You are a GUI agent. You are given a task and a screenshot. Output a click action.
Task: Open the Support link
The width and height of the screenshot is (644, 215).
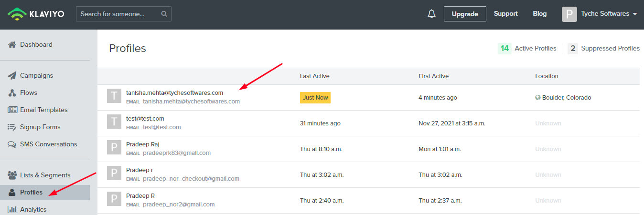pos(505,14)
